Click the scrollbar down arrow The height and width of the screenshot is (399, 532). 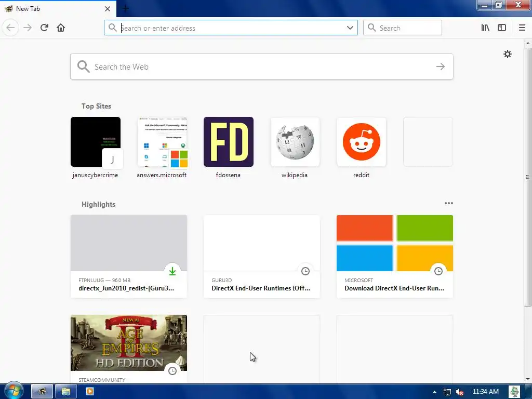(527, 379)
